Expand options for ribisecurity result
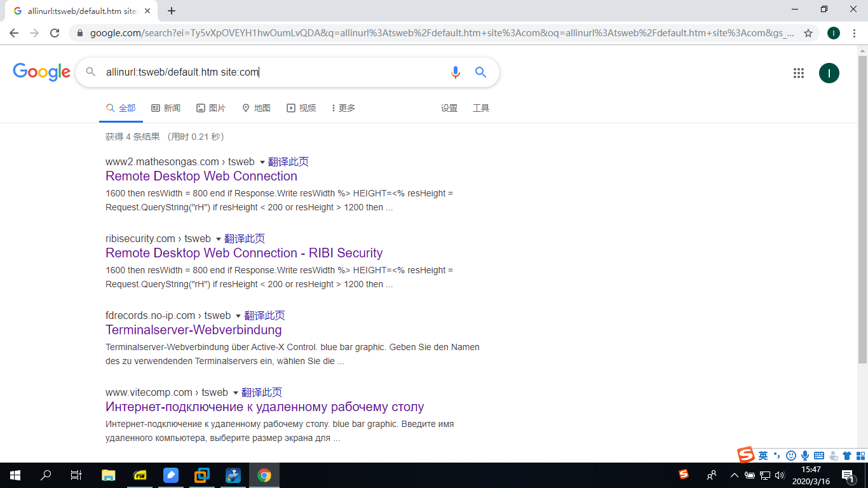Image resolution: width=868 pixels, height=488 pixels. [218, 239]
